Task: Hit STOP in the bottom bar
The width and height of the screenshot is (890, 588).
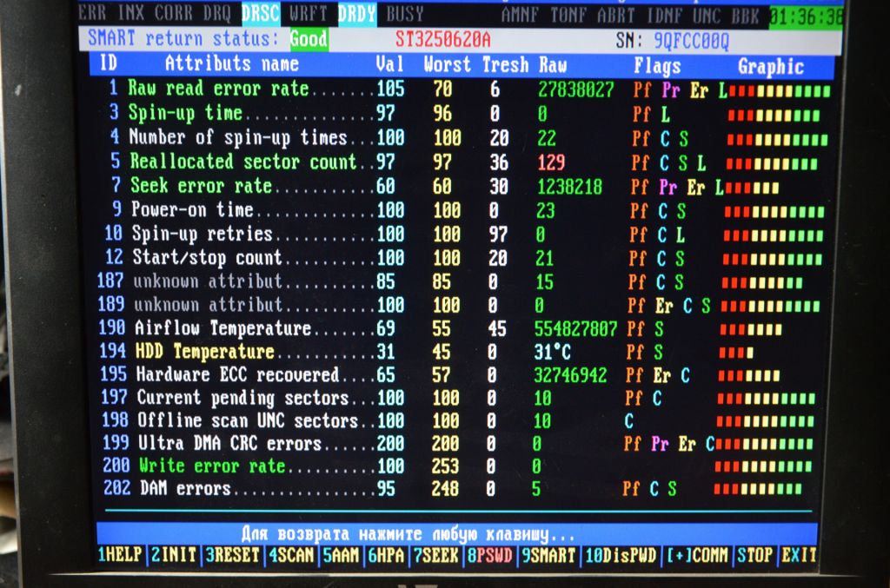Action: pos(754,555)
